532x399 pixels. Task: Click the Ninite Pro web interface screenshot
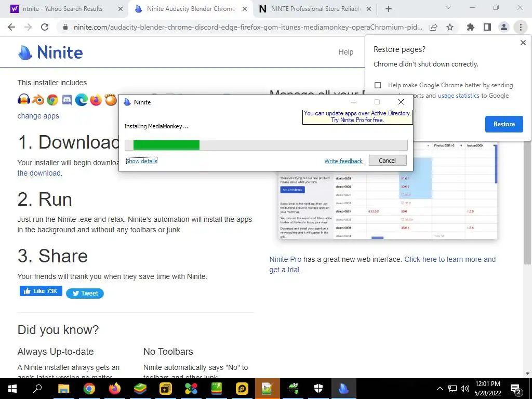pyautogui.click(x=388, y=190)
